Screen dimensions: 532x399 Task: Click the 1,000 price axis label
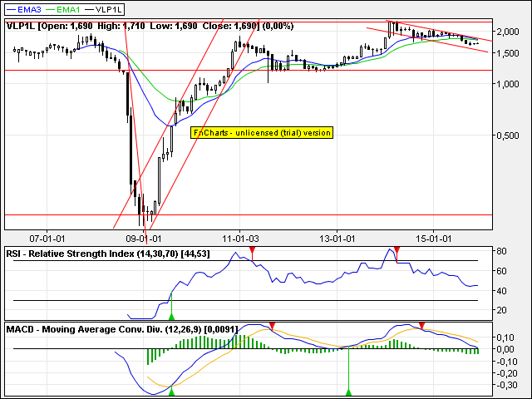pos(508,84)
